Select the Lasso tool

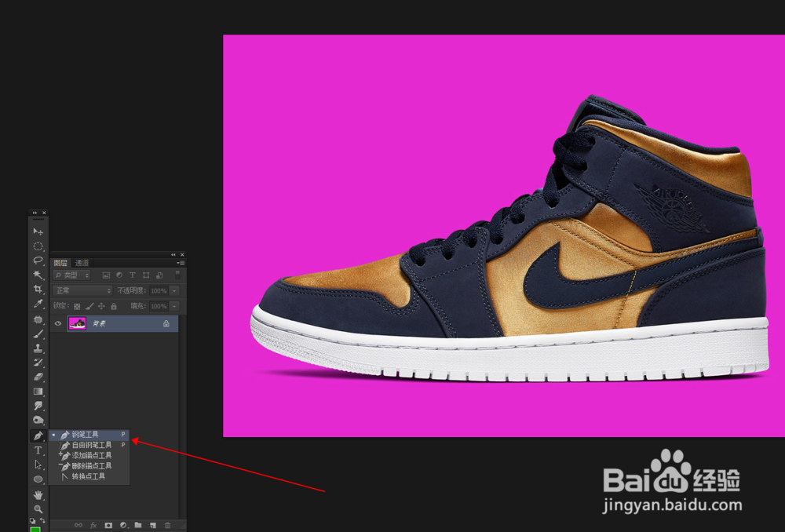tap(38, 261)
